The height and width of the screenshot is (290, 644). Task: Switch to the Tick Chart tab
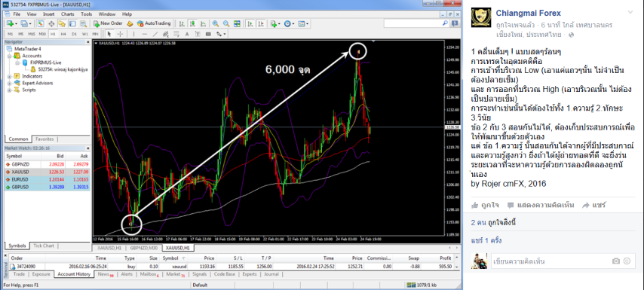click(x=43, y=246)
